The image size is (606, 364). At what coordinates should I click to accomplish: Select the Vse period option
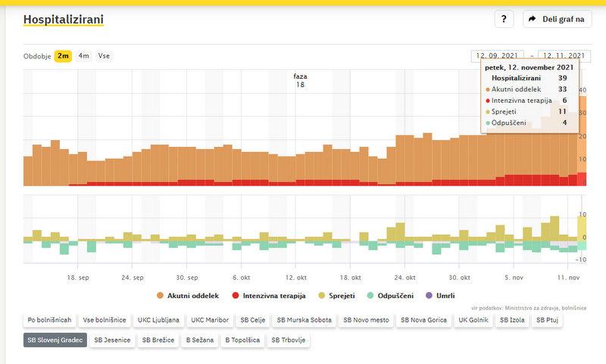[104, 56]
